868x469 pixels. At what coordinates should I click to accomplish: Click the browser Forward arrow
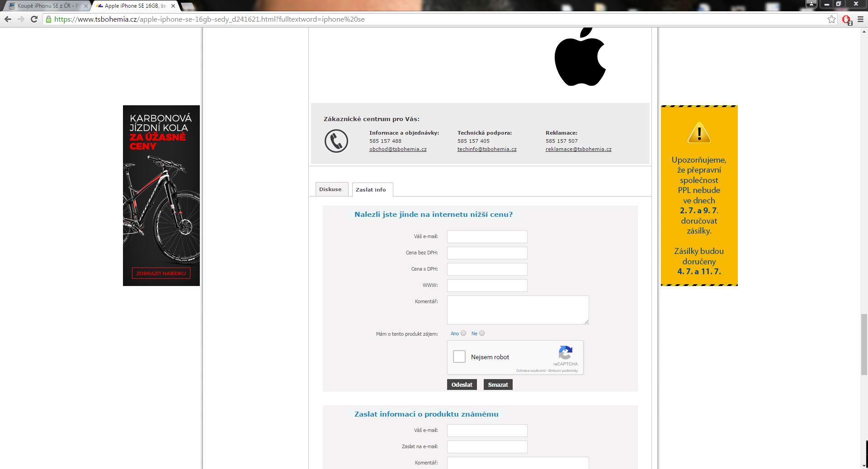coord(21,19)
